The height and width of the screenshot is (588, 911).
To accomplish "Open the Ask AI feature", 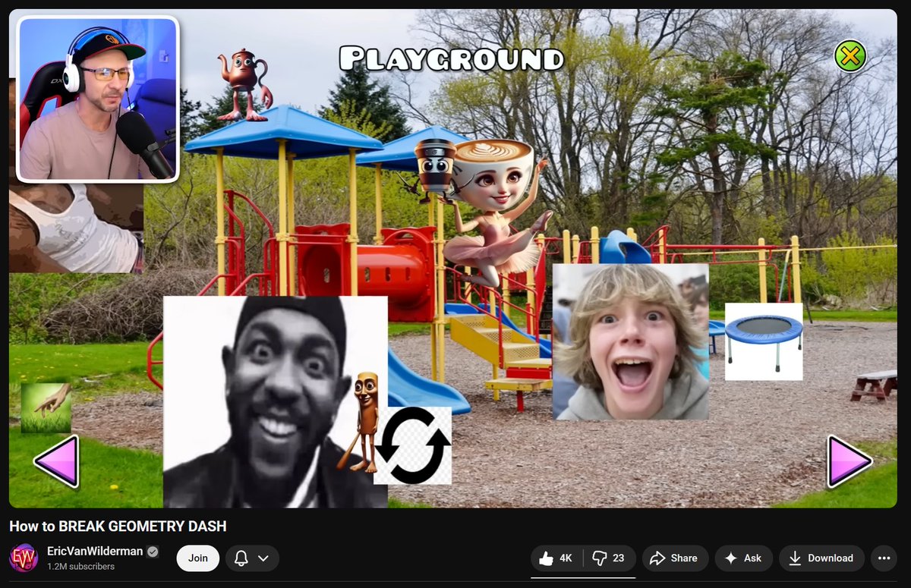I will pos(743,558).
